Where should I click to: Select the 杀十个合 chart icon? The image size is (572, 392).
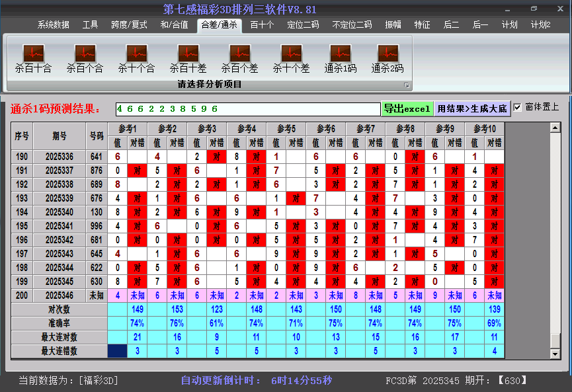click(x=136, y=54)
